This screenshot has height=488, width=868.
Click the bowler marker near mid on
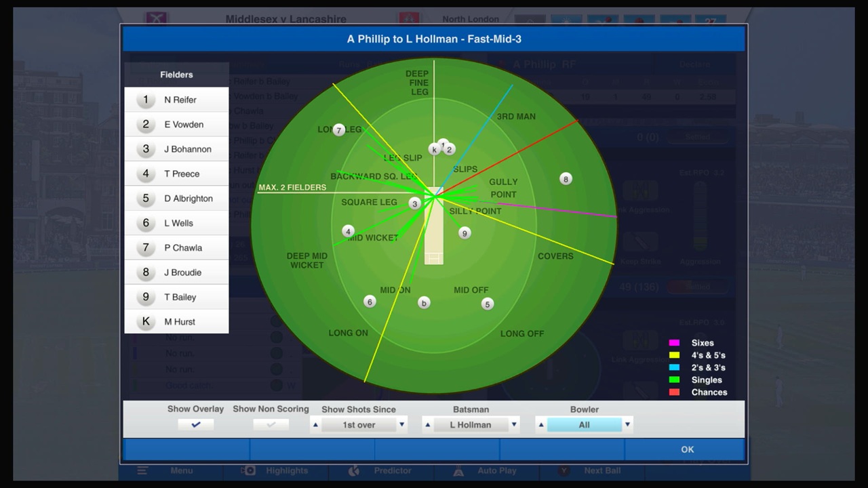pyautogui.click(x=424, y=303)
